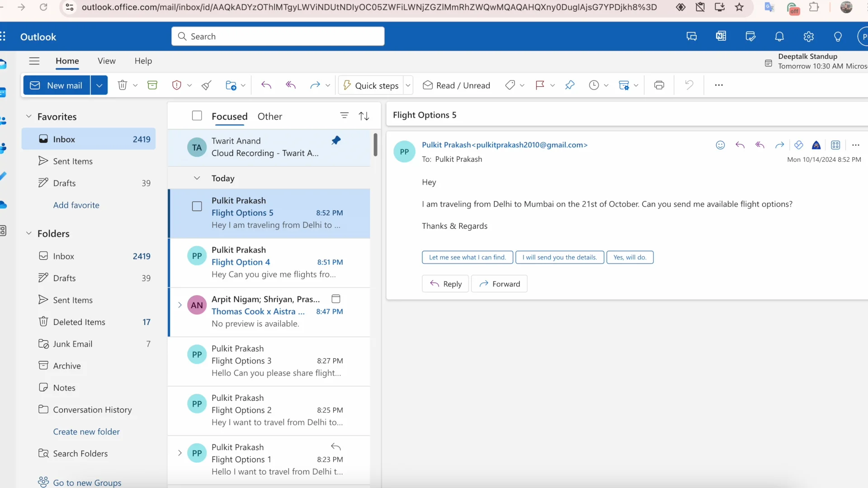Click the Sweep broom icon
This screenshot has height=488, width=868.
tap(207, 85)
